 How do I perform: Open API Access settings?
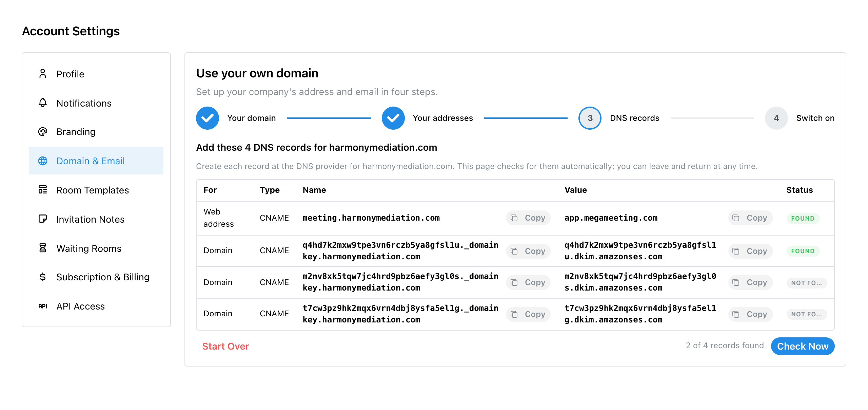click(x=96, y=306)
